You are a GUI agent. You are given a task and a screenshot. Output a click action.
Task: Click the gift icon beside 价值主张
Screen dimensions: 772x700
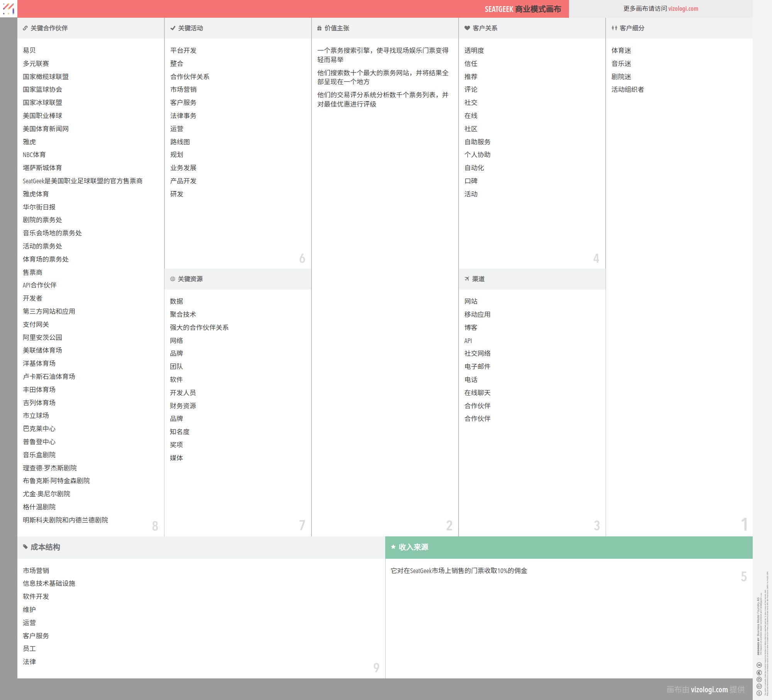pyautogui.click(x=319, y=28)
